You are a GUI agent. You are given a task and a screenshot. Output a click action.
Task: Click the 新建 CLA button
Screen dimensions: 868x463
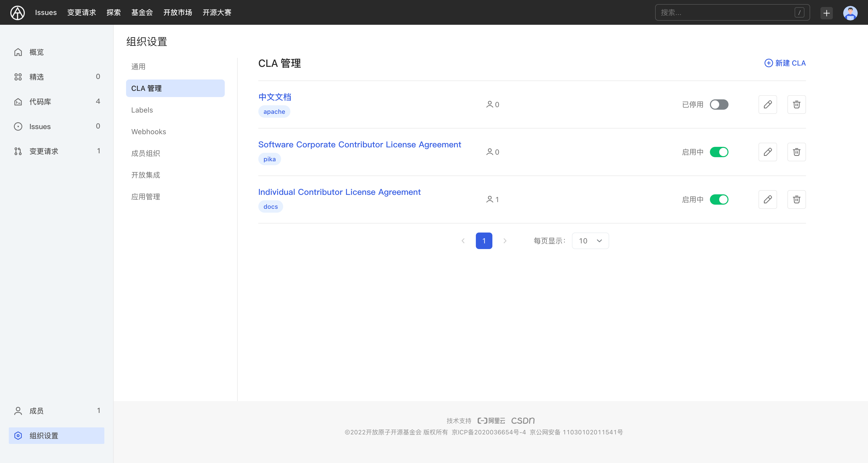pos(785,62)
